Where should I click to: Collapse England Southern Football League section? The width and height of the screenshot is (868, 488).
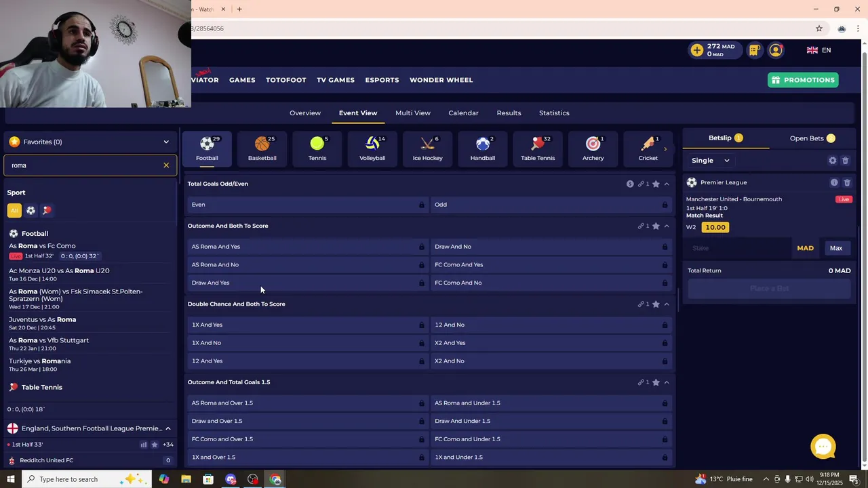[x=168, y=428]
